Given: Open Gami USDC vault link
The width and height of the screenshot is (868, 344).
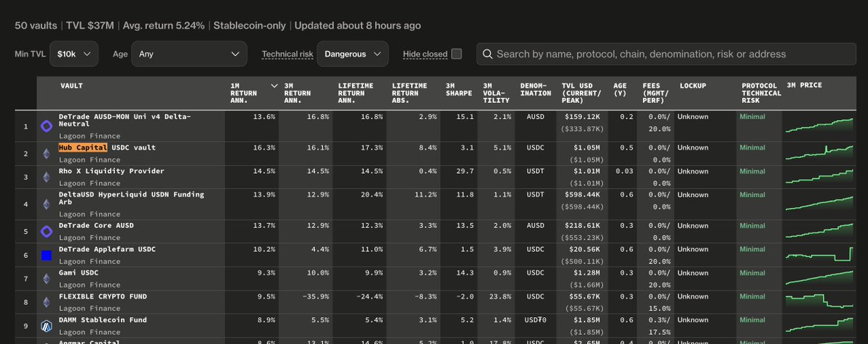Looking at the screenshot, I should (79, 272).
